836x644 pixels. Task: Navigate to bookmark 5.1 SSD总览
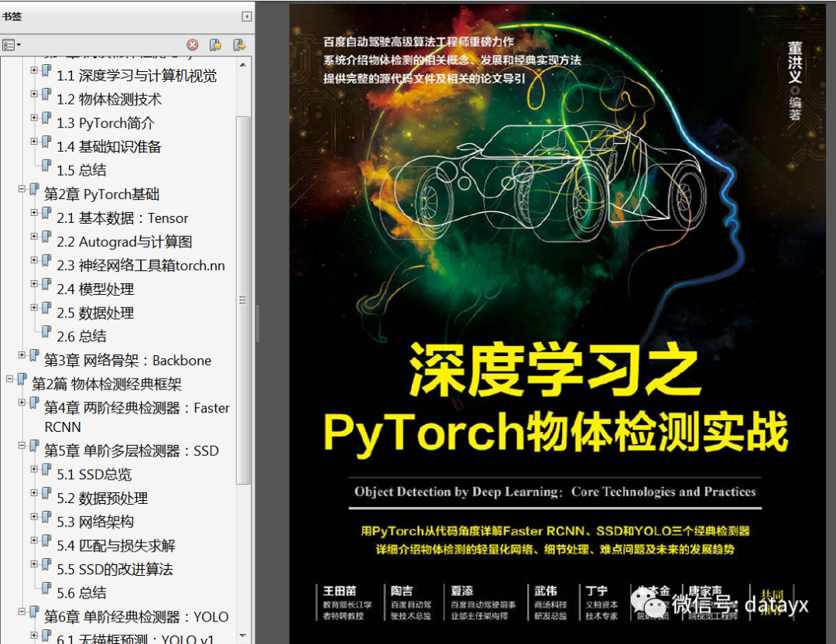(94, 474)
